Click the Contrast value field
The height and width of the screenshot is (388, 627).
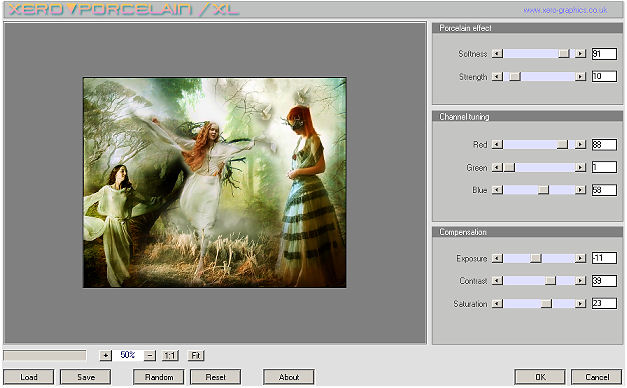[604, 281]
